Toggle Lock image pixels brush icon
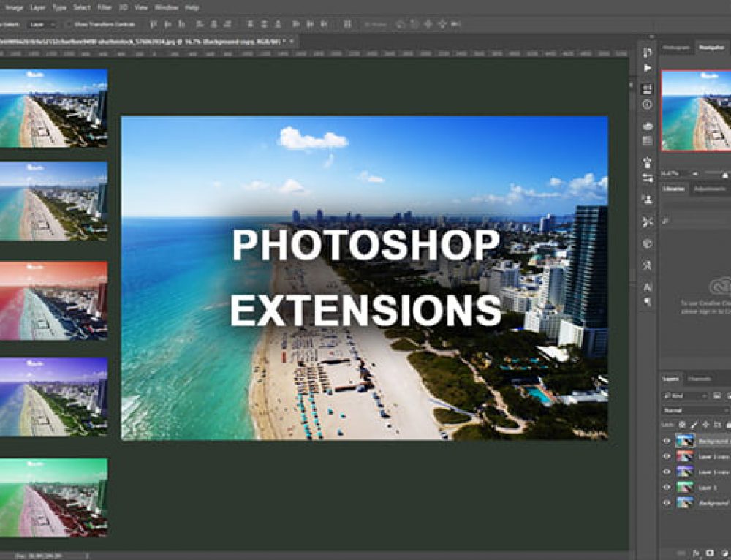 click(x=694, y=425)
